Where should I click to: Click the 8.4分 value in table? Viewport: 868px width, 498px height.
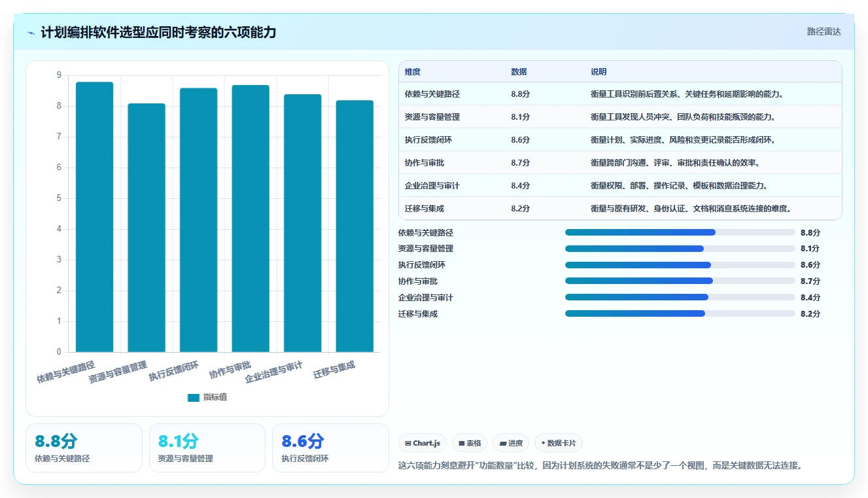coord(521,186)
